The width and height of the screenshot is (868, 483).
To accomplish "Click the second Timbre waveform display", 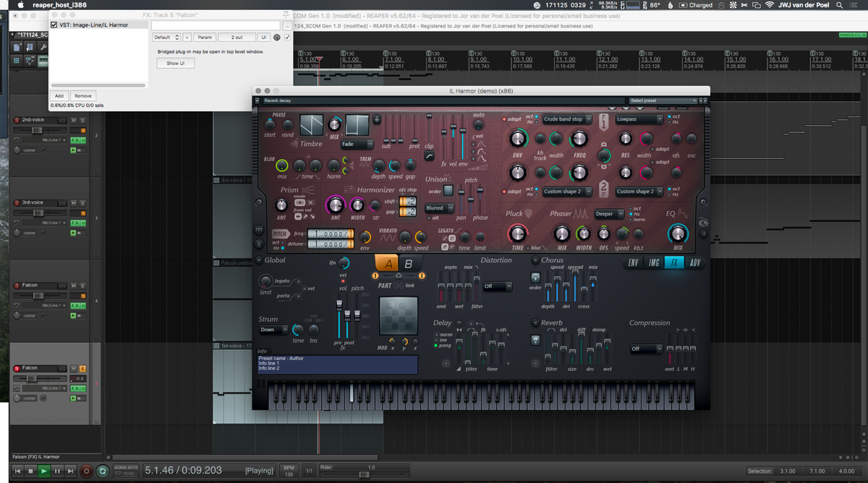I will click(x=357, y=125).
